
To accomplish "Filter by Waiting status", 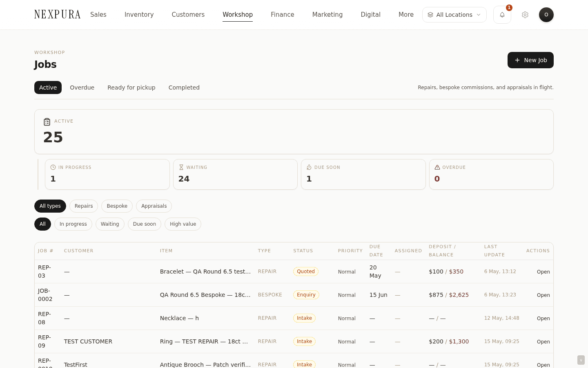I will (110, 224).
